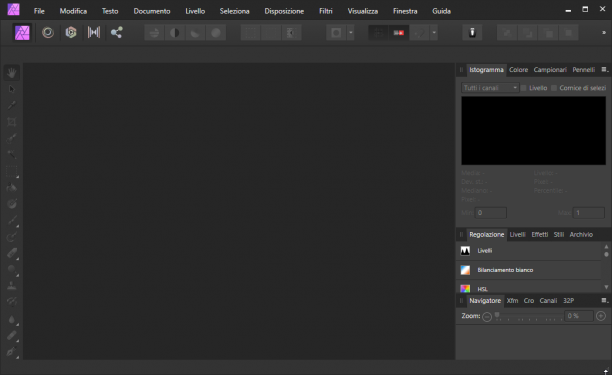
Task: Open the Modifica menu
Action: click(73, 11)
